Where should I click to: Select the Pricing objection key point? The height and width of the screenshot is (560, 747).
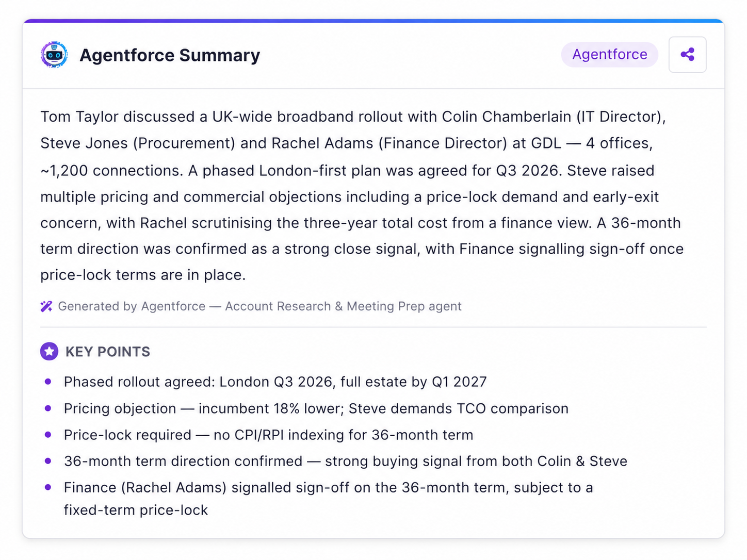316,408
